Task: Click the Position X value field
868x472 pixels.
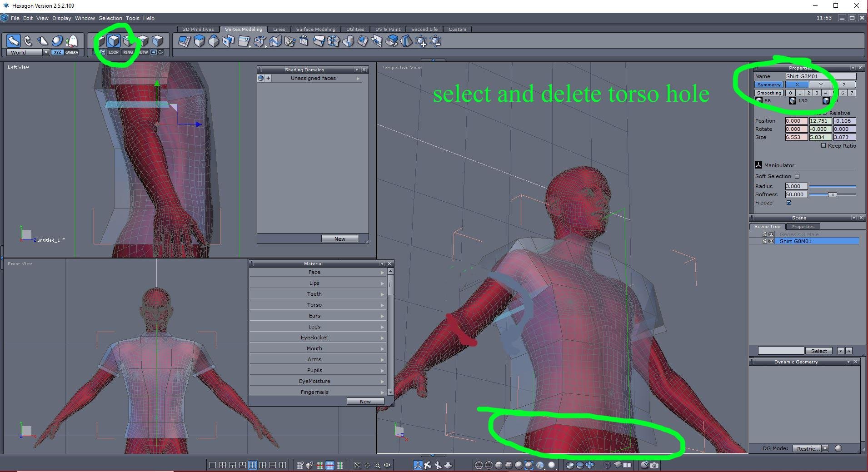Action: click(x=797, y=121)
